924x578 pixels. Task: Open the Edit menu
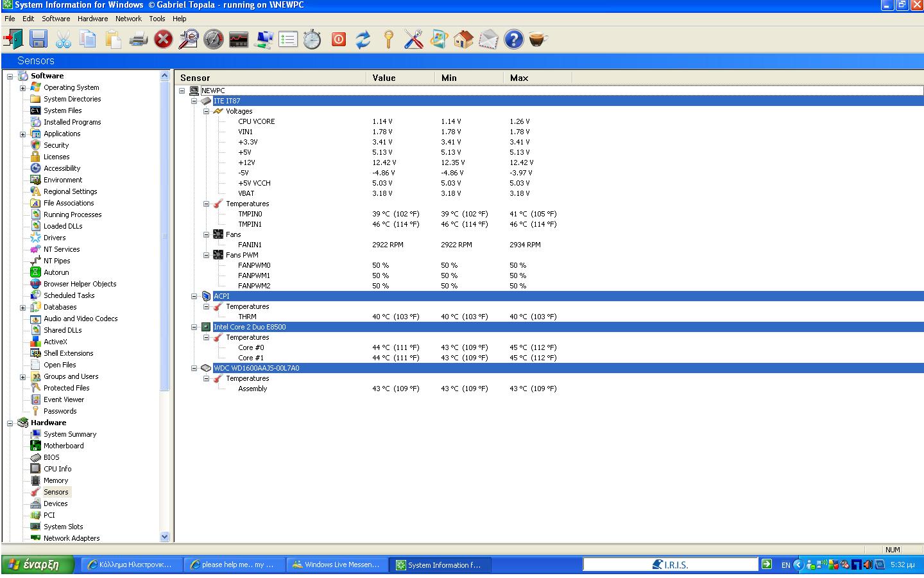tap(28, 19)
